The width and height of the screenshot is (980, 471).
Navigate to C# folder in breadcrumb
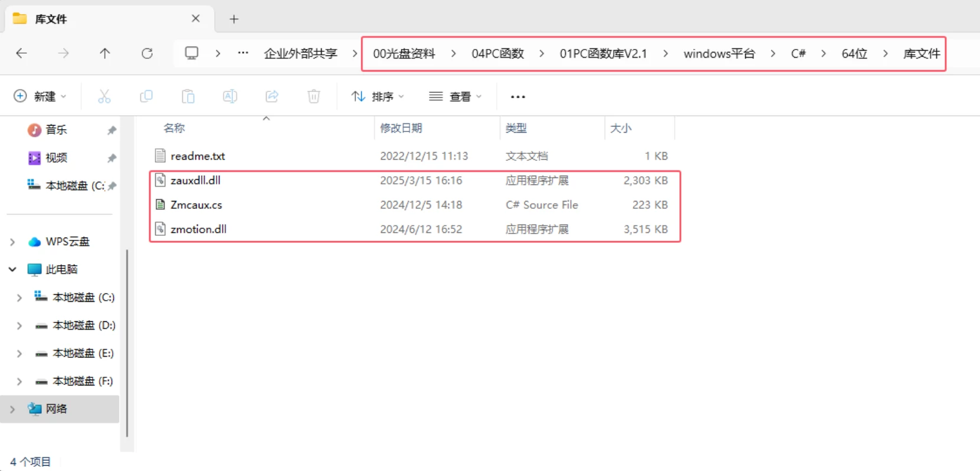point(798,54)
